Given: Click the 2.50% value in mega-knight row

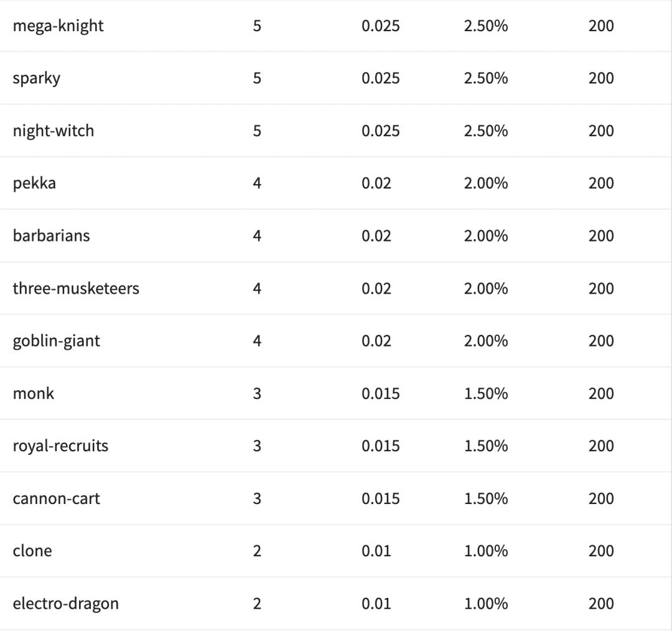Looking at the screenshot, I should [486, 26].
